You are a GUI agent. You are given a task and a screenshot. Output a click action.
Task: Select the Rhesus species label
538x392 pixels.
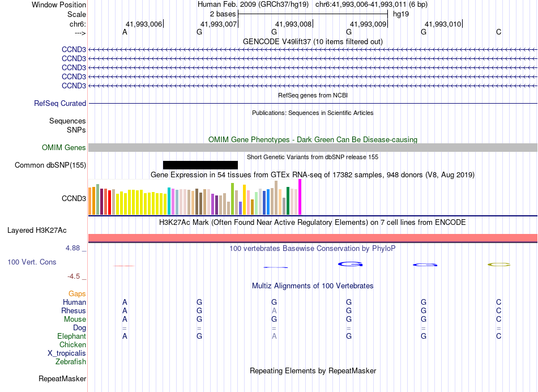[74, 310]
